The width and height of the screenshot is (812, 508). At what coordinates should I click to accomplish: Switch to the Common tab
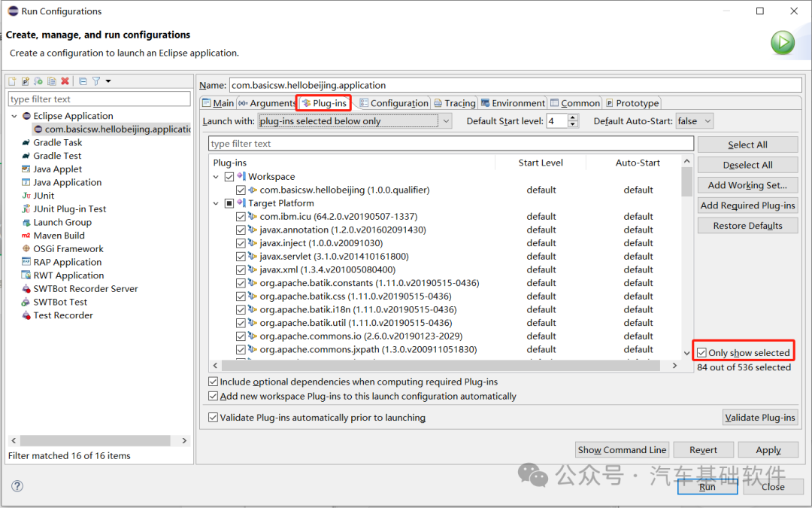[575, 103]
